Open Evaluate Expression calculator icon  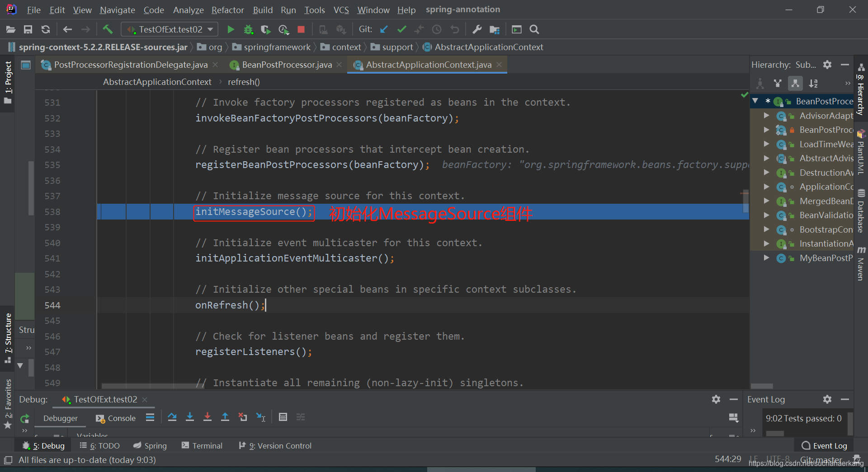[283, 417]
